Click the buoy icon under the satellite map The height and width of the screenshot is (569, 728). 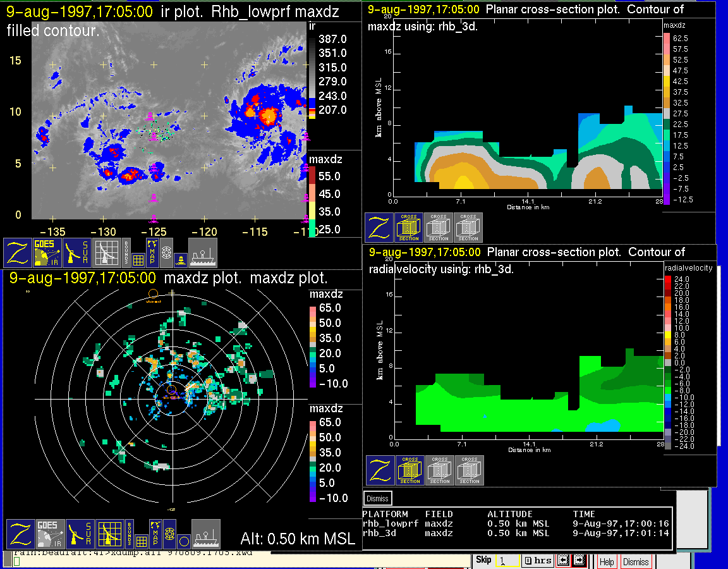(179, 259)
